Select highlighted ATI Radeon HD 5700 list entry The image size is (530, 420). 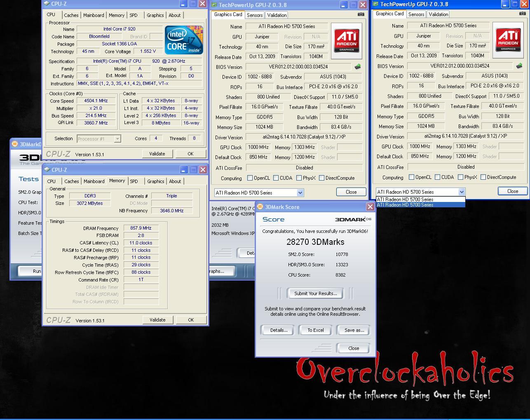click(420, 204)
